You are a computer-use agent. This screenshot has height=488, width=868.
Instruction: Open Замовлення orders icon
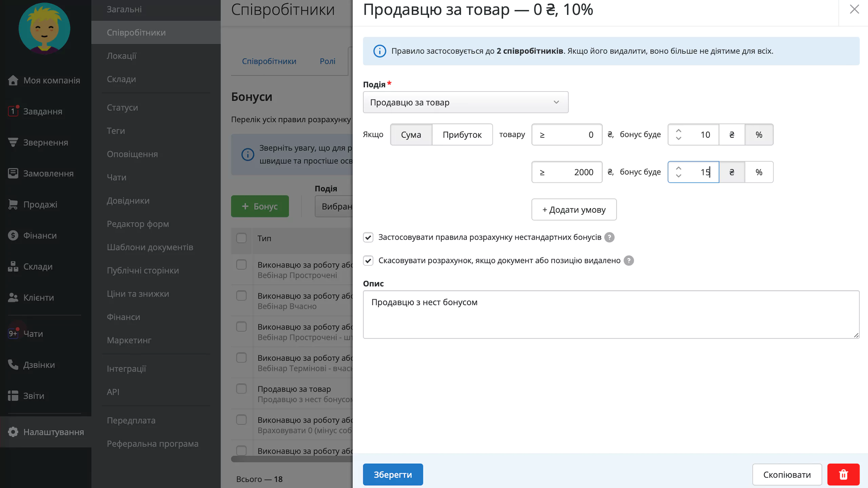(x=13, y=173)
